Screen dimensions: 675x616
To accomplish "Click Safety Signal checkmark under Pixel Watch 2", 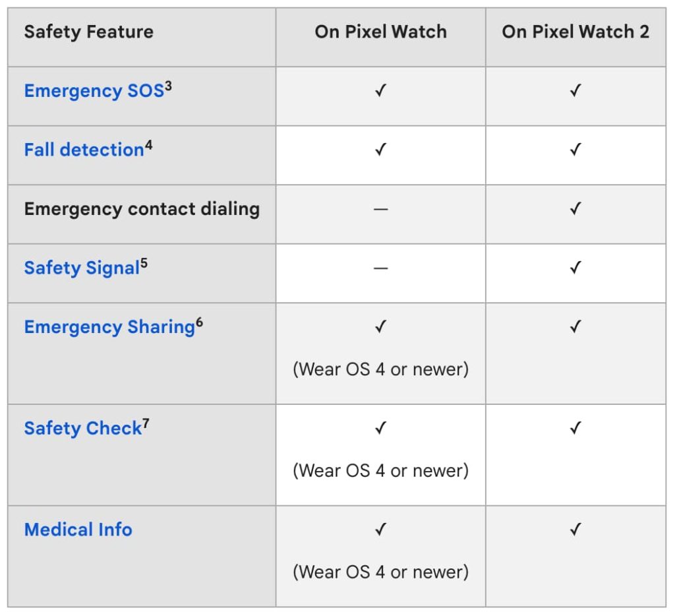I will (575, 267).
